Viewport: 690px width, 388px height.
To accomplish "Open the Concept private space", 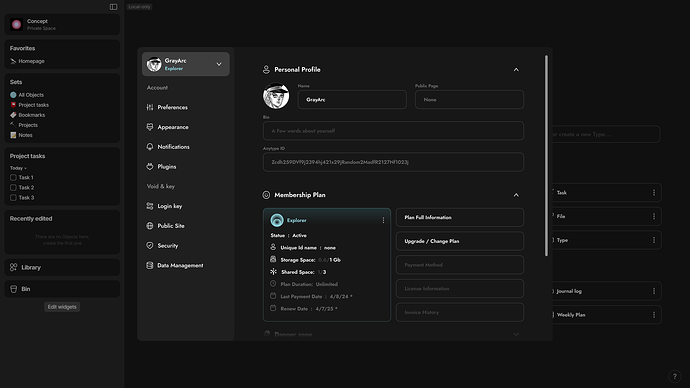I will (x=62, y=24).
